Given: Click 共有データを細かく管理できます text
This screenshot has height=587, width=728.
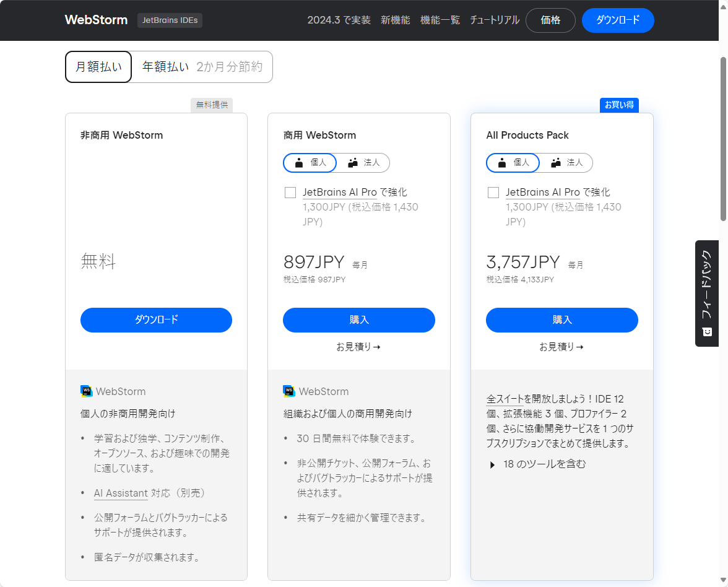Looking at the screenshot, I should click(362, 518).
